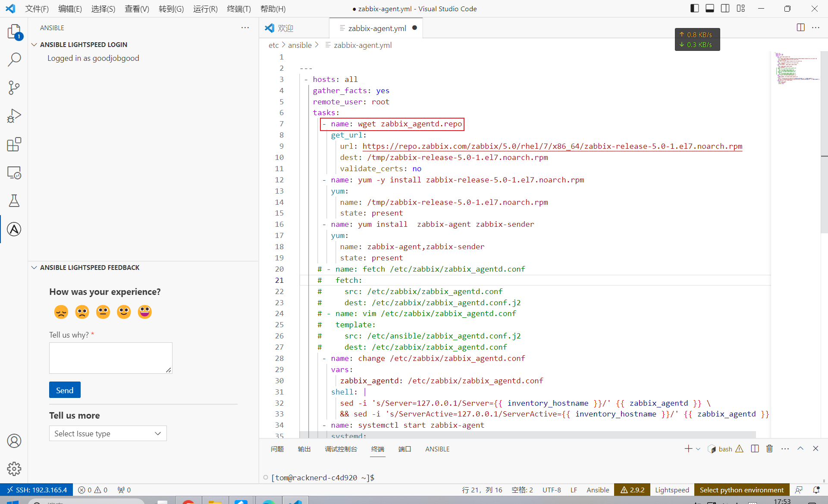Screen dimensions: 828x504
Task: Open the terminal launch profile dropdown arrow
Action: pos(698,449)
